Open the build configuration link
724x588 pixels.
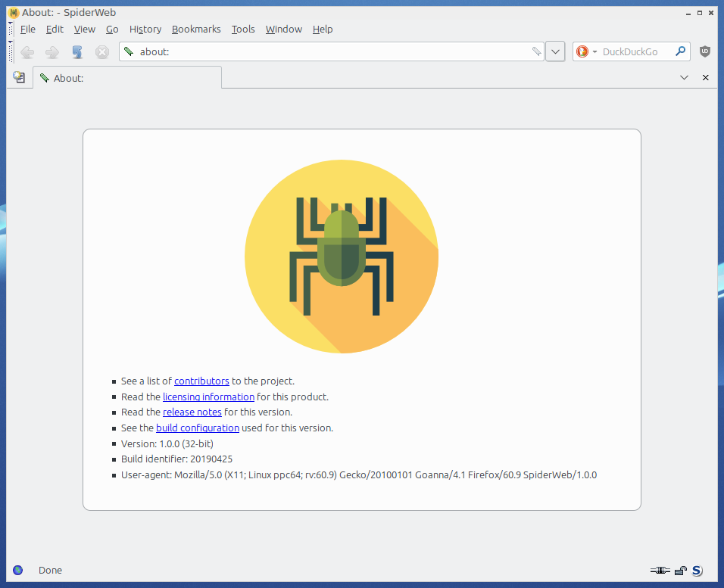198,428
